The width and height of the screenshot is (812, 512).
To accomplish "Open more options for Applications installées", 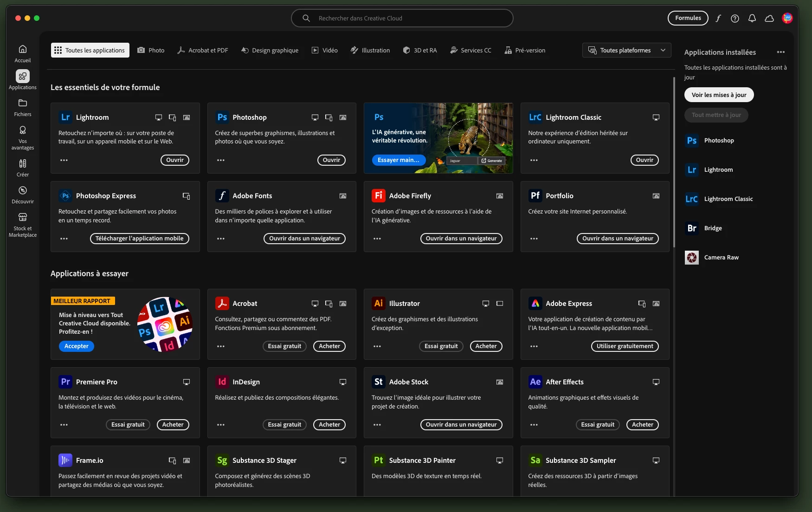I will click(781, 52).
